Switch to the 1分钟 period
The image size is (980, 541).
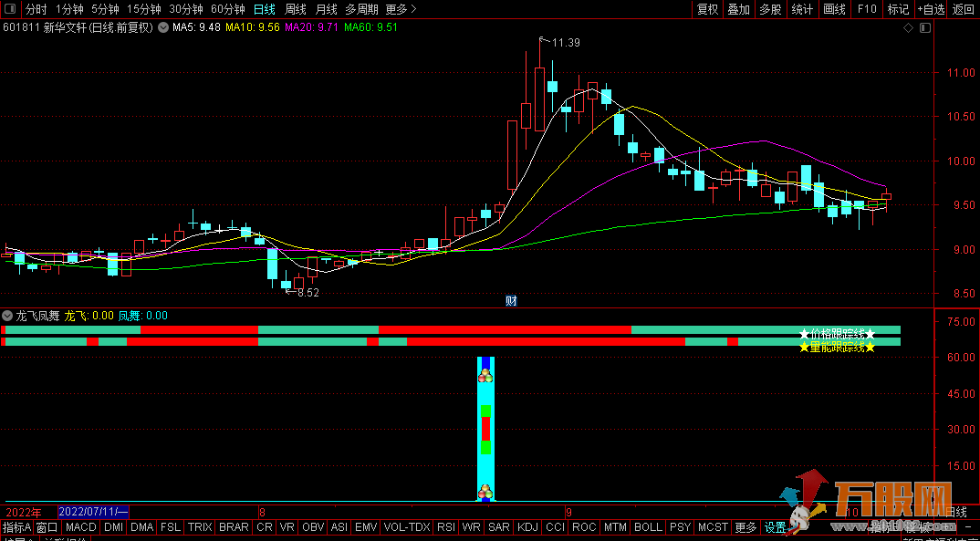click(68, 9)
